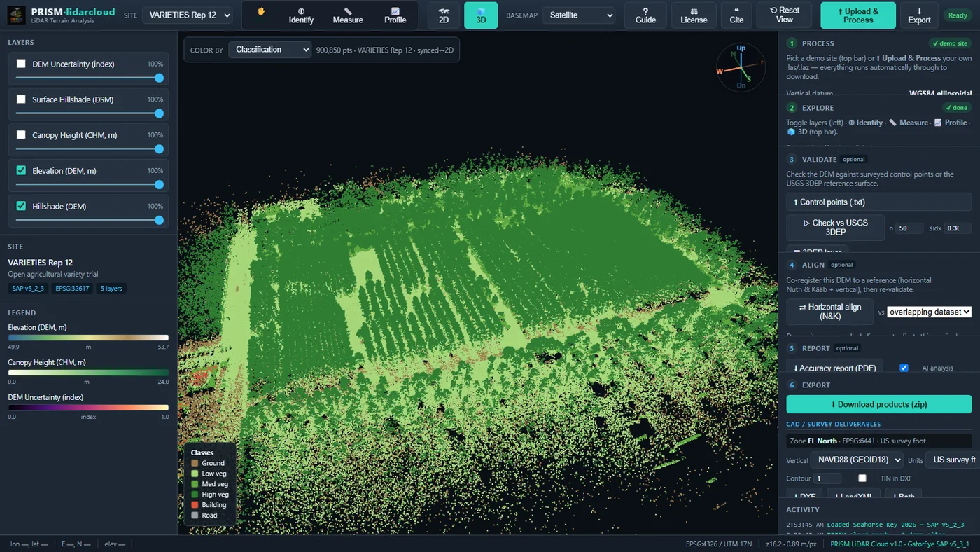Image resolution: width=980 pixels, height=552 pixels.
Task: Click the Upload & Process button
Action: tap(858, 15)
